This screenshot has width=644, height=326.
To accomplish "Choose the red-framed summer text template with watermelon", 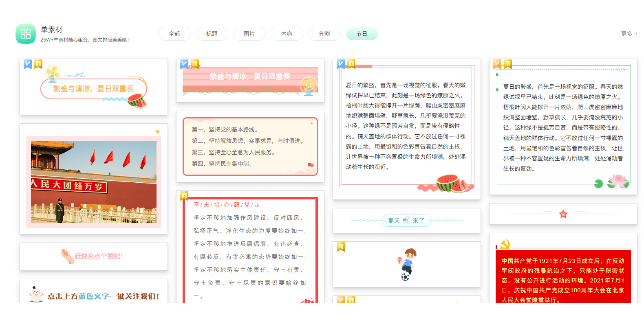I will click(x=407, y=129).
